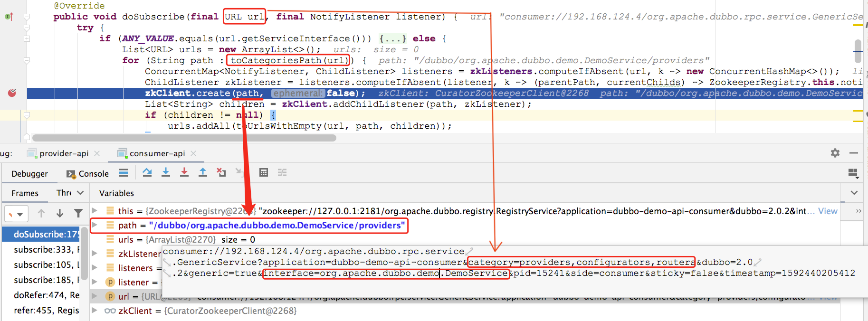Open the Threads dropdown chevron
Image resolution: width=868 pixels, height=321 pixels.
80,193
